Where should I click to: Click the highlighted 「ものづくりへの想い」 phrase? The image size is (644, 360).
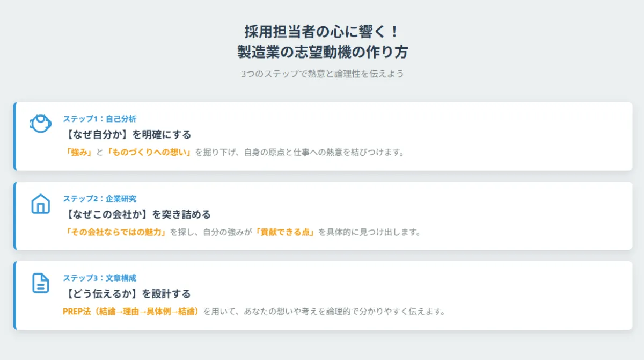[x=149, y=152]
